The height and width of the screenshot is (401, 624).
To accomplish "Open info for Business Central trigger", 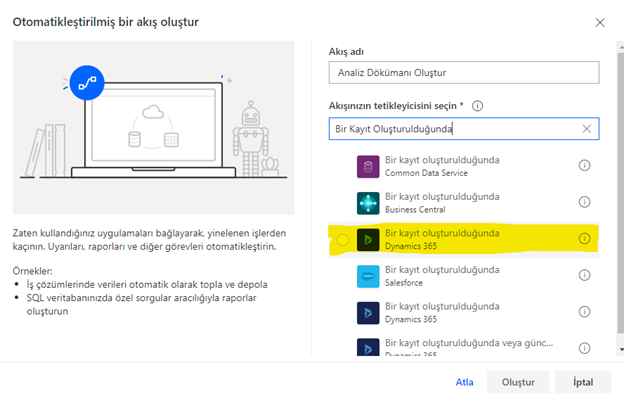I will [584, 202].
